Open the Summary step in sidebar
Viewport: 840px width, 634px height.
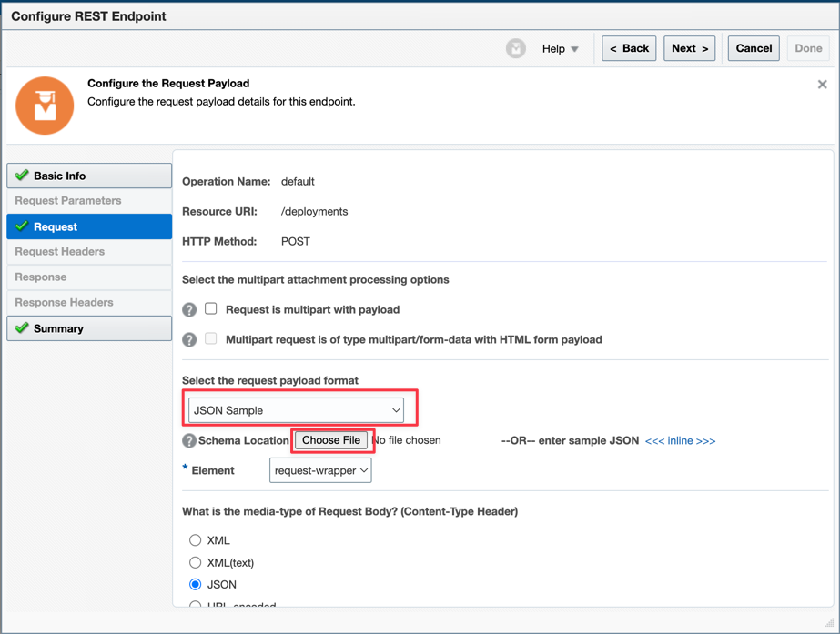pos(89,328)
